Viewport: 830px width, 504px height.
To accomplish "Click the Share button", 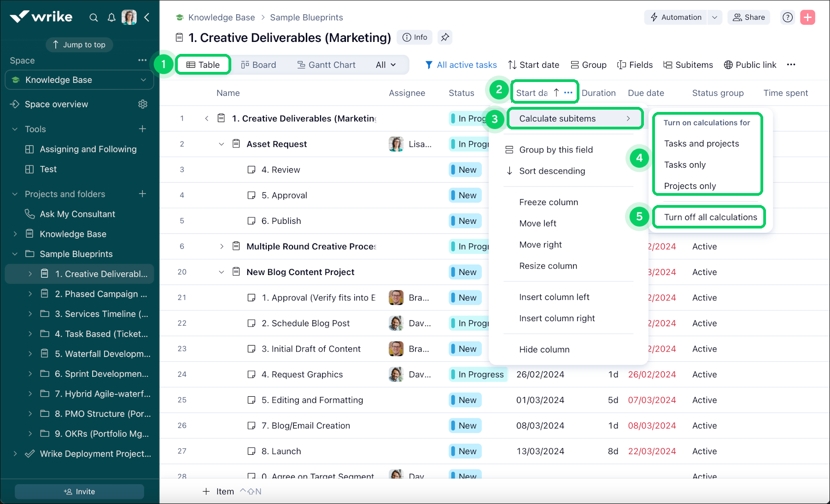I will 748,18.
